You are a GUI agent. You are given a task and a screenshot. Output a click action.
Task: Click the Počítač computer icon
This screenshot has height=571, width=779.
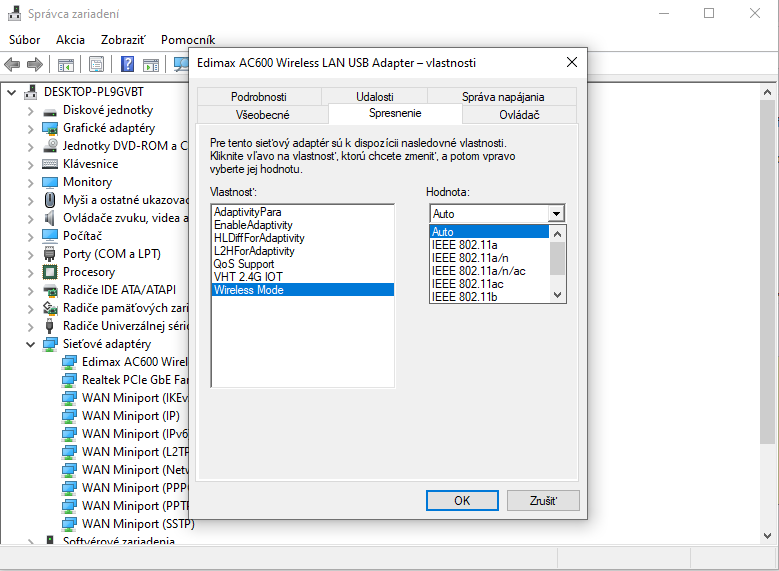pos(50,236)
